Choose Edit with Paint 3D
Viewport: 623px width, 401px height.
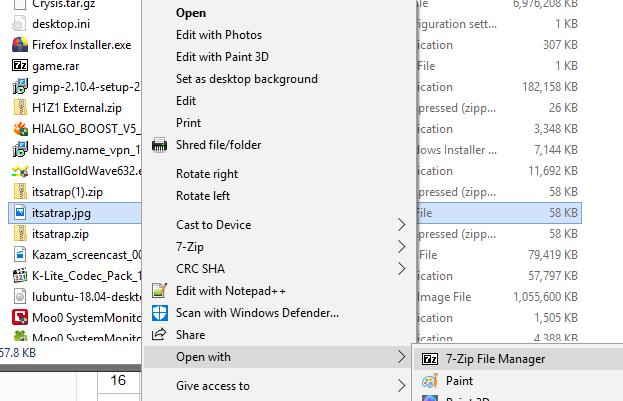pyautogui.click(x=220, y=57)
